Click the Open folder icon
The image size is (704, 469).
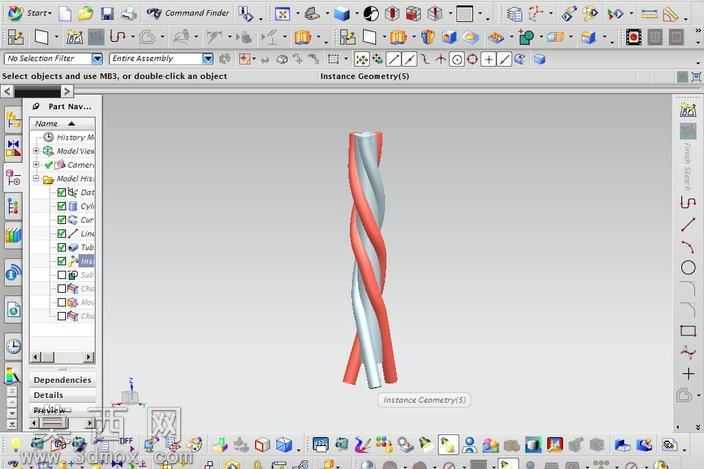click(x=85, y=14)
